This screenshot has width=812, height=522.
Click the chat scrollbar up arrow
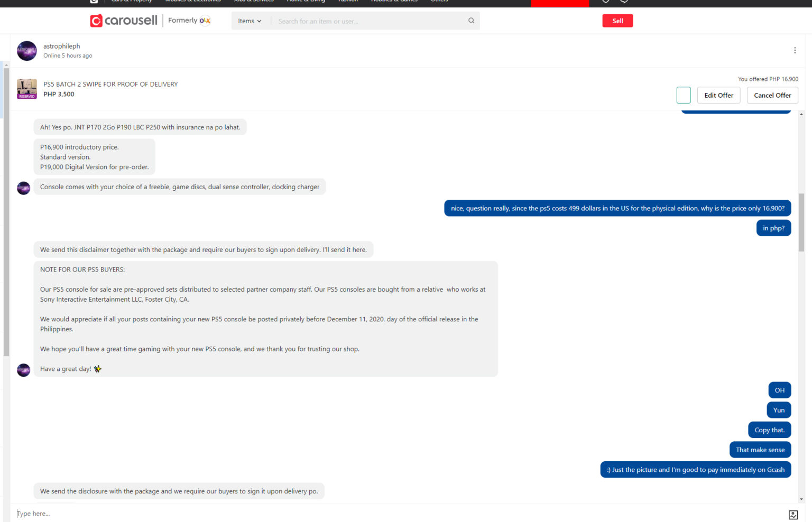801,114
